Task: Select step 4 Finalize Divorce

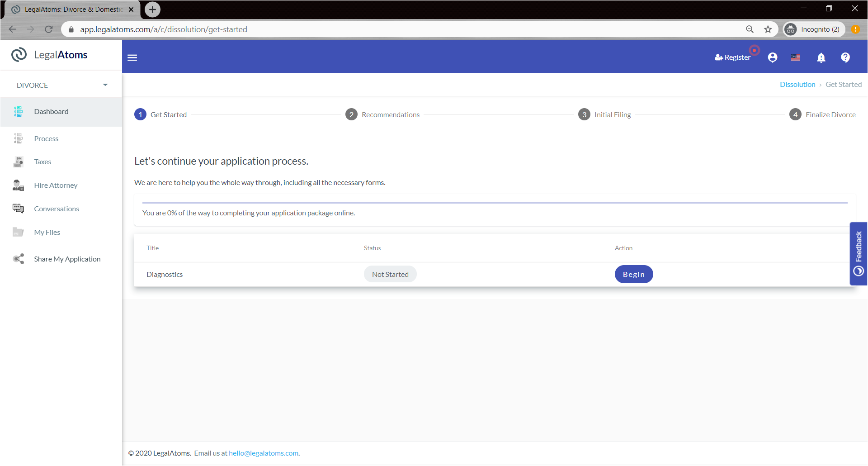Action: point(822,114)
